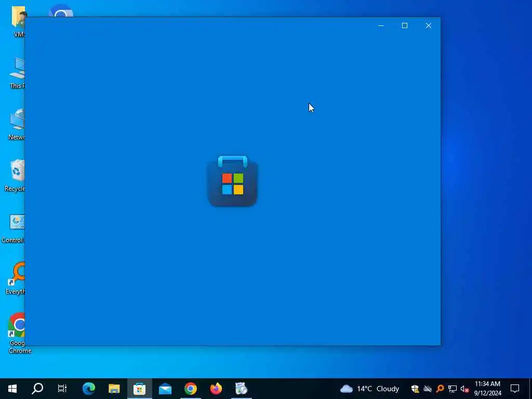The image size is (532, 399).
Task: Open Windows Security tray icon
Action: pos(415,389)
